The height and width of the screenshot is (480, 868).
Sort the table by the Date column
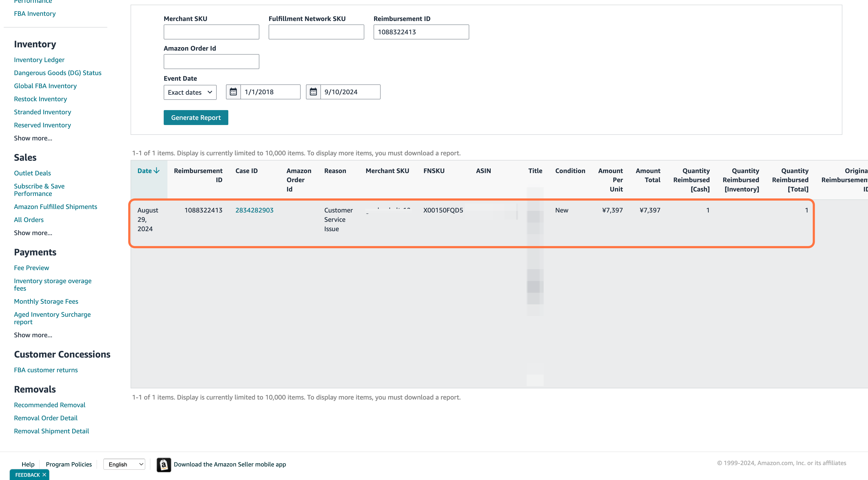[x=148, y=170]
